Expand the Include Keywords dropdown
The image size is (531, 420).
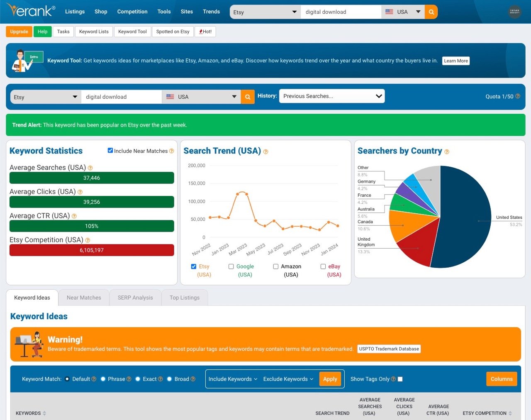[233, 379]
